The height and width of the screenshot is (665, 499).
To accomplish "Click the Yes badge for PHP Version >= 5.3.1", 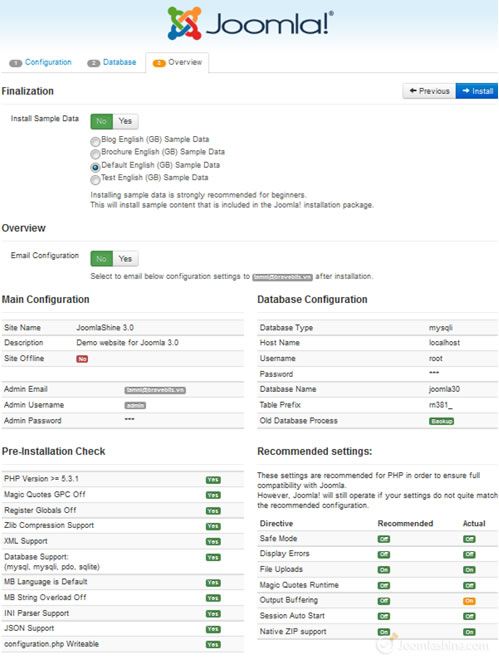I will point(213,480).
